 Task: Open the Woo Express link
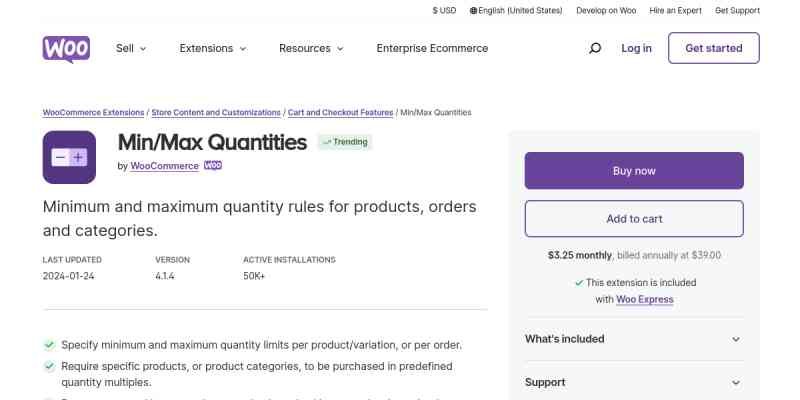tap(644, 299)
